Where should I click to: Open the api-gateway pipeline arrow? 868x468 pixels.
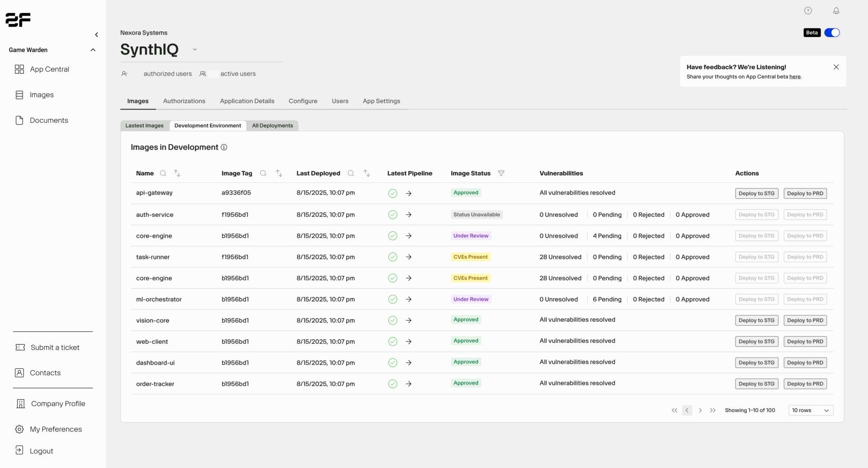(x=409, y=194)
